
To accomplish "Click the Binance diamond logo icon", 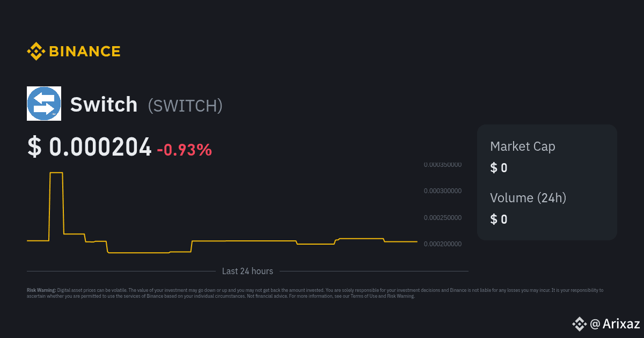I will (36, 52).
